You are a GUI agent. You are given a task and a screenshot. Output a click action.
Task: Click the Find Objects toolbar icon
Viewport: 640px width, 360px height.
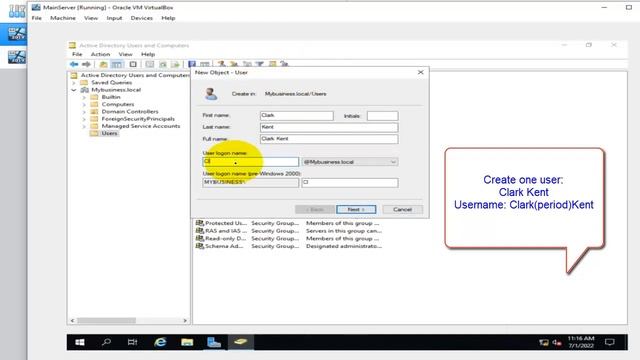coord(272,64)
